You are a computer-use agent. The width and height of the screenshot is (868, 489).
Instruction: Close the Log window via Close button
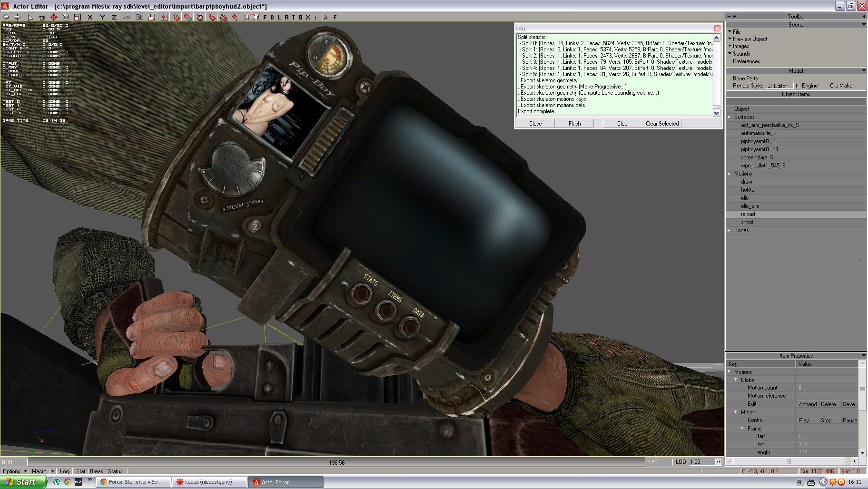(535, 123)
